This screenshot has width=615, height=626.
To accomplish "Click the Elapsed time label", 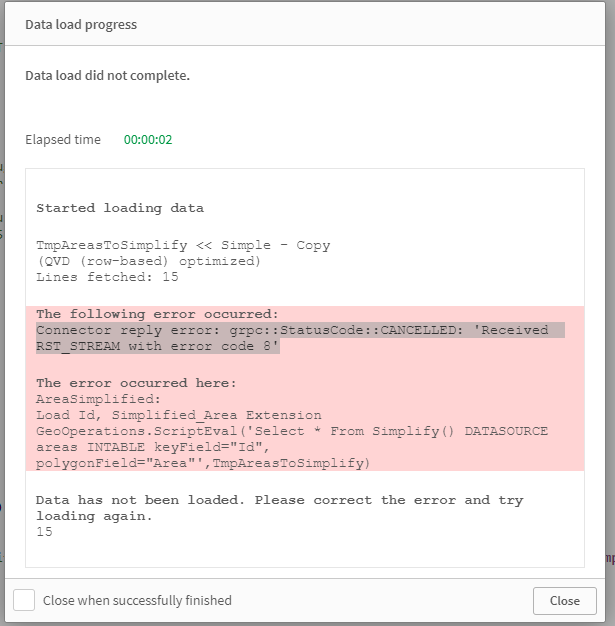I will coord(63,140).
